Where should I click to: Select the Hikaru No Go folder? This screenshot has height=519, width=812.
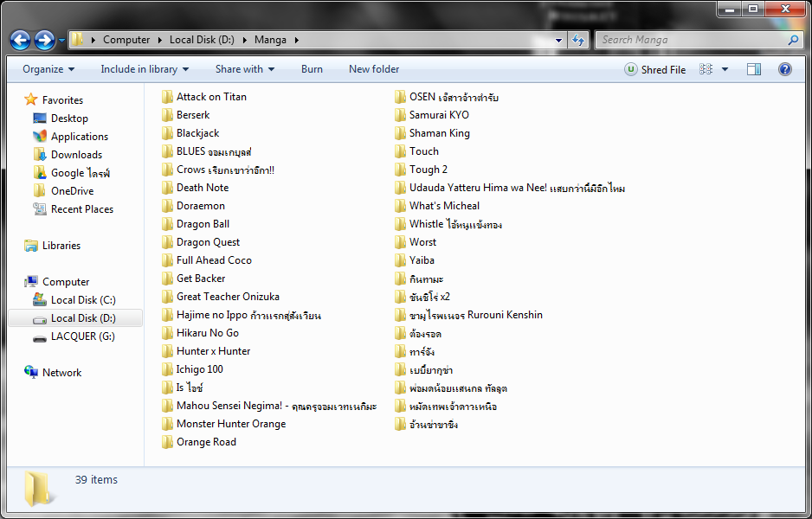(200, 333)
